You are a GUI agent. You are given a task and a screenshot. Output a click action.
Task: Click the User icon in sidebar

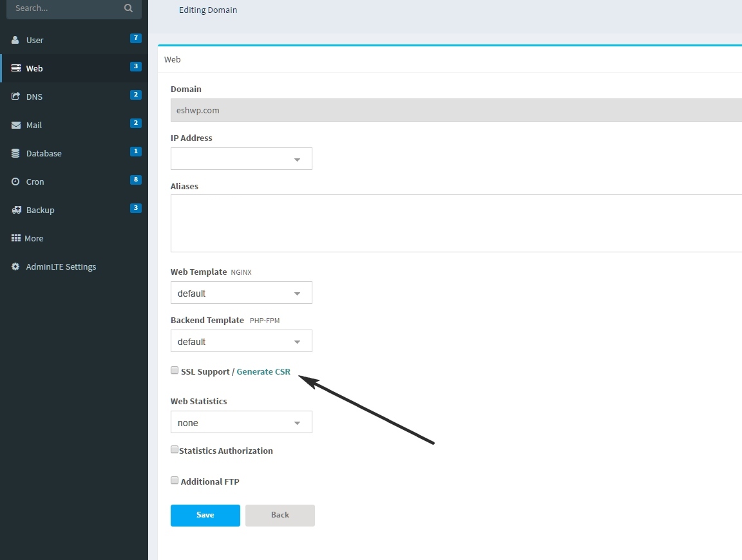pyautogui.click(x=15, y=40)
